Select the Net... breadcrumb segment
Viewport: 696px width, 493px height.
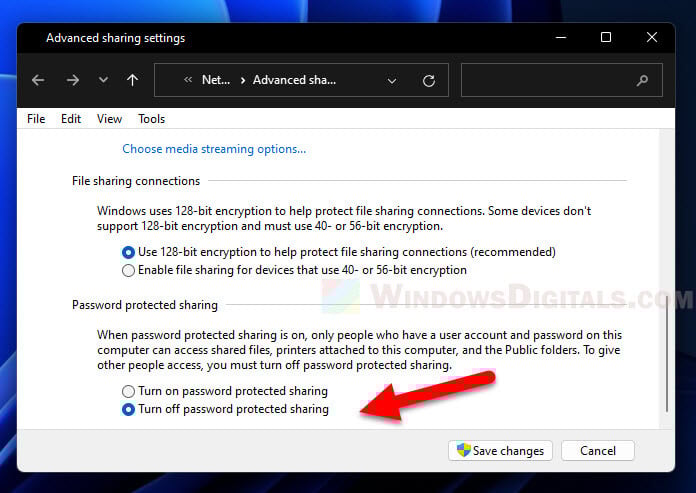216,80
